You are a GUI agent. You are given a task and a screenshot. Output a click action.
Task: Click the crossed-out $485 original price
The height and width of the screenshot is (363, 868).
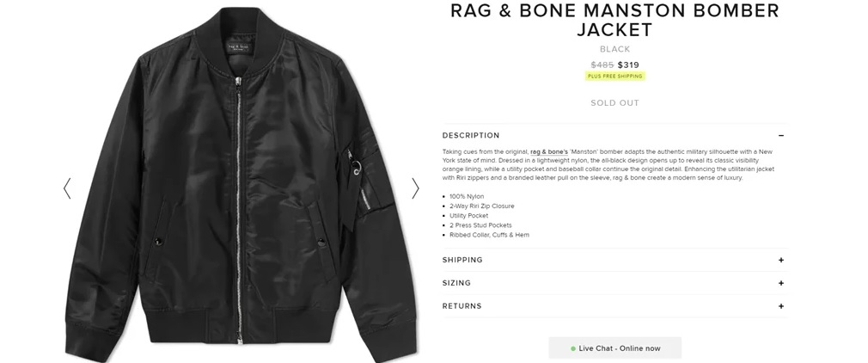tap(602, 65)
